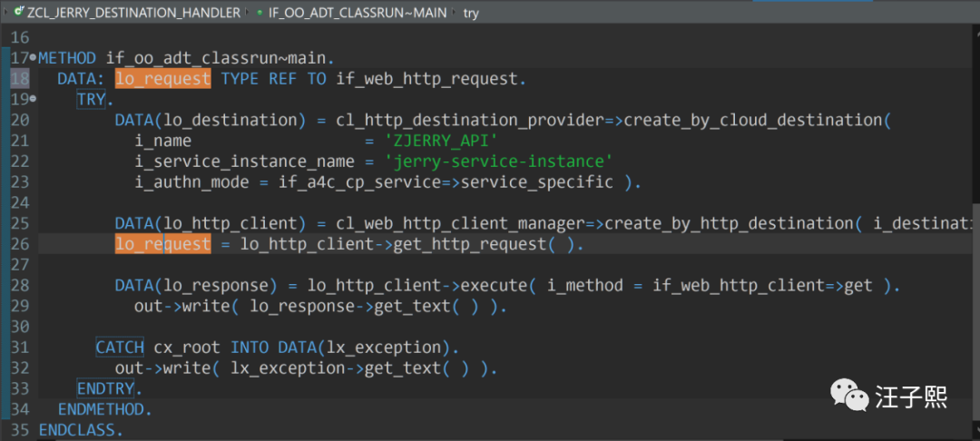Click cx_root exception class name
The image size is (980, 441).
[x=188, y=347]
